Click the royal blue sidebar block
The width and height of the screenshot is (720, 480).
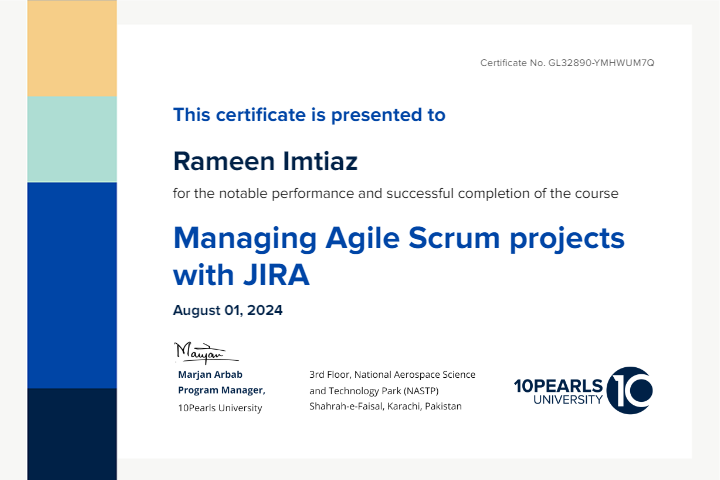[72, 285]
